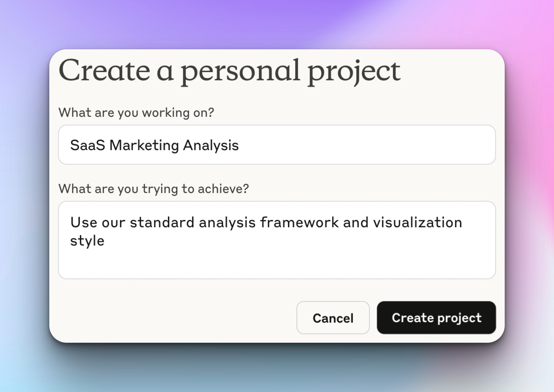The height and width of the screenshot is (392, 554).
Task: Focus the project goal description textarea
Action: pyautogui.click(x=277, y=240)
